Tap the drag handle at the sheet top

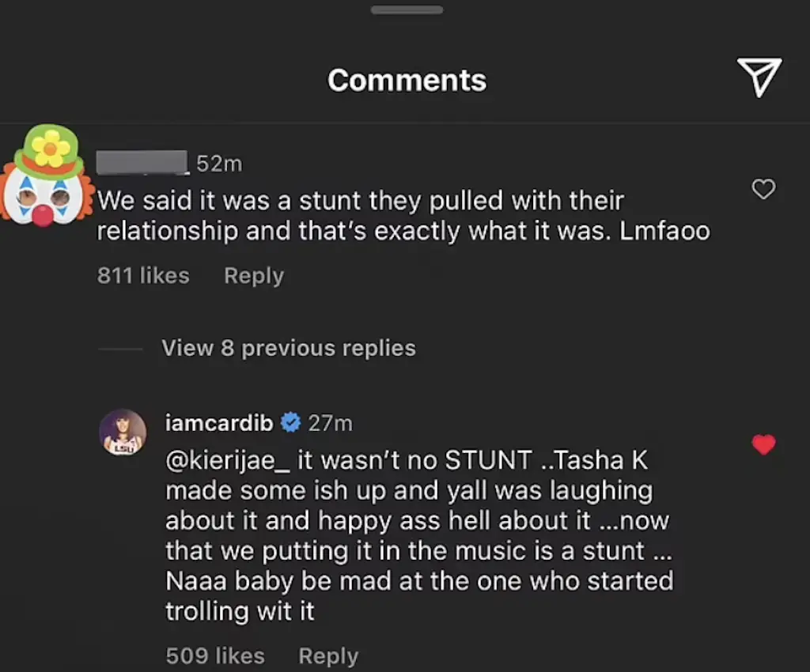pyautogui.click(x=407, y=9)
